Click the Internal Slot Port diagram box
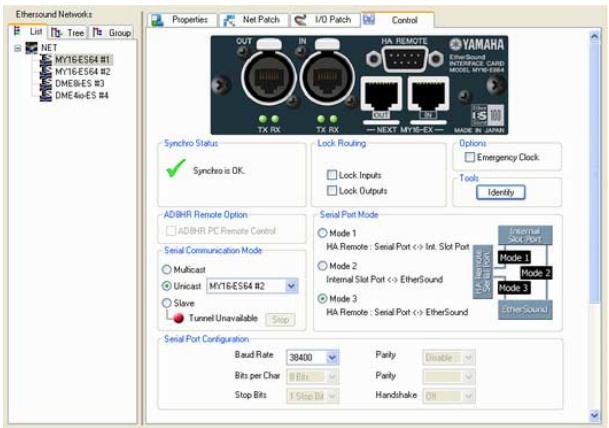This screenshot has height=428, width=609. coord(525,235)
